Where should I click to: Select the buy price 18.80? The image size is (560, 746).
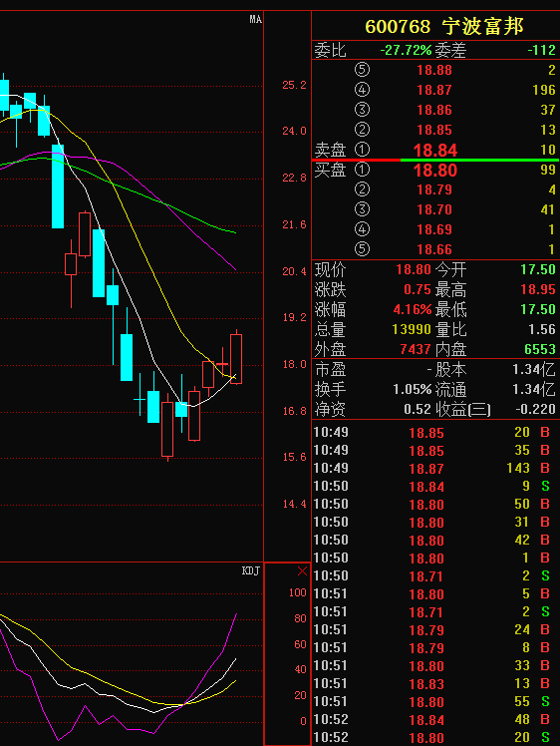(x=435, y=171)
